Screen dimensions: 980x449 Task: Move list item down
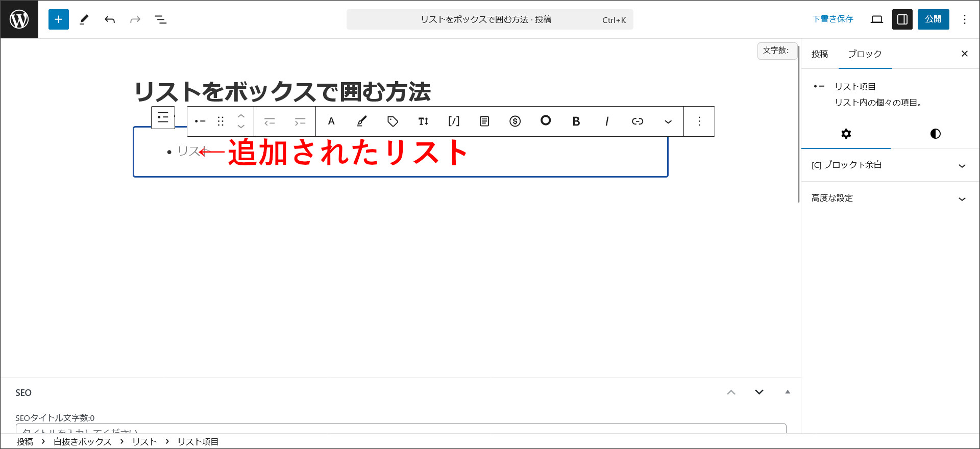pos(241,127)
